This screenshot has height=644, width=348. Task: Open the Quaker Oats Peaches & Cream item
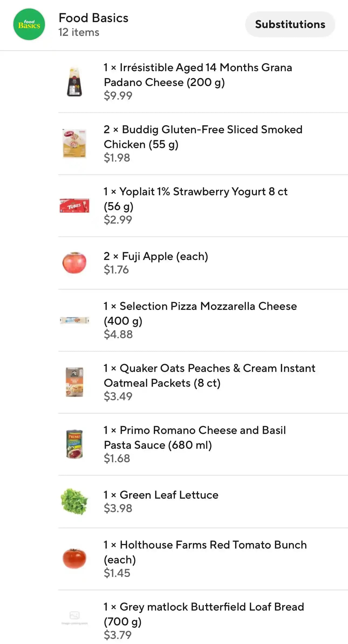coord(209,375)
